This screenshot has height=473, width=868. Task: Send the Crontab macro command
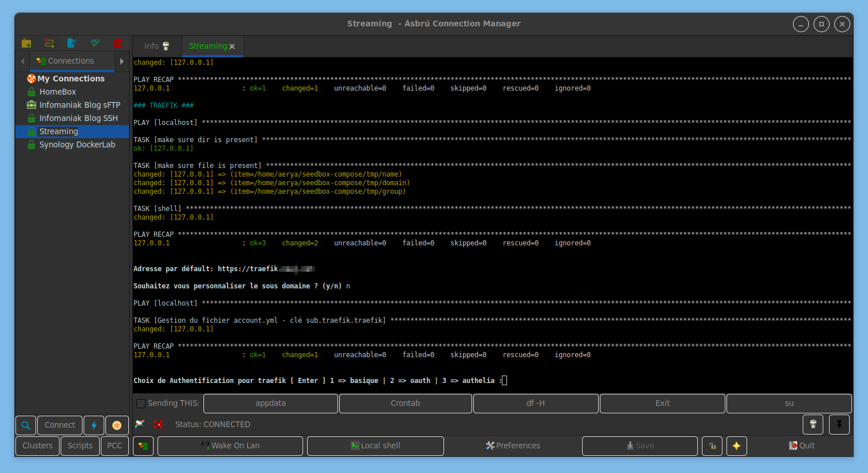pos(406,404)
